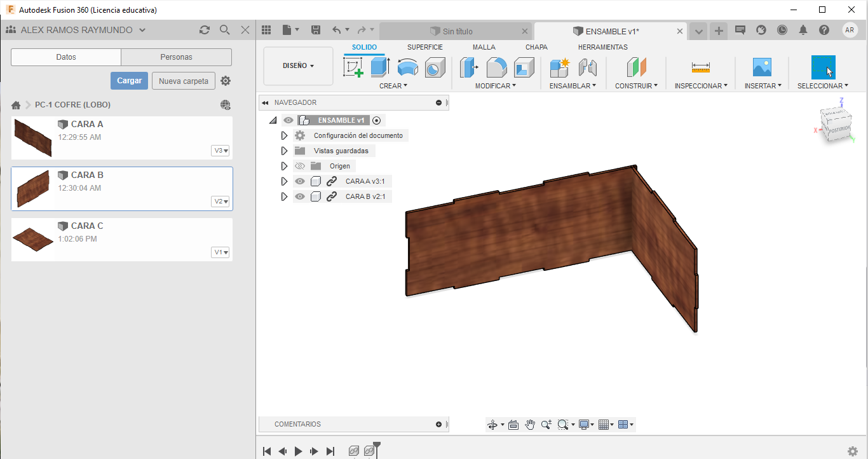Open the CARA A version V3 dropdown
The width and height of the screenshot is (868, 459).
(x=221, y=151)
